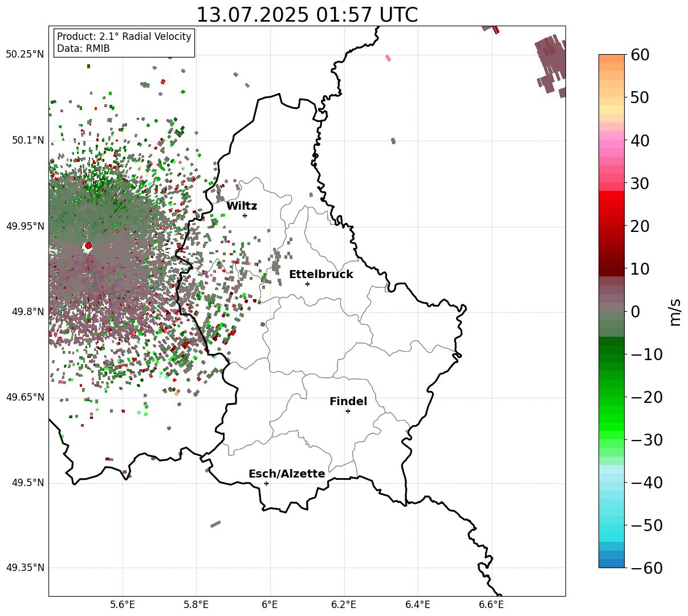Click the Product: 2.1° Radial Velocity text
This screenshot has width=688, height=616.
click(124, 36)
